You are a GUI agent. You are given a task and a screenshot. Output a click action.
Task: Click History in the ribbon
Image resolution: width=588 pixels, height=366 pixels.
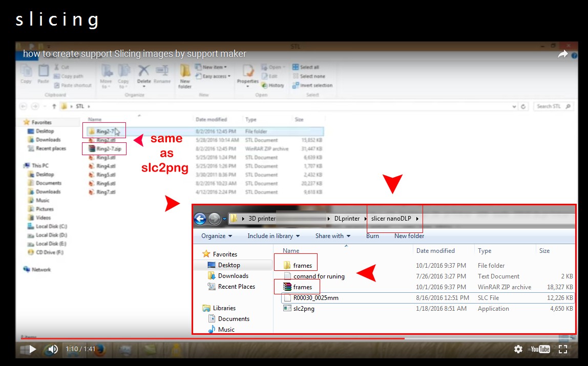pyautogui.click(x=272, y=85)
